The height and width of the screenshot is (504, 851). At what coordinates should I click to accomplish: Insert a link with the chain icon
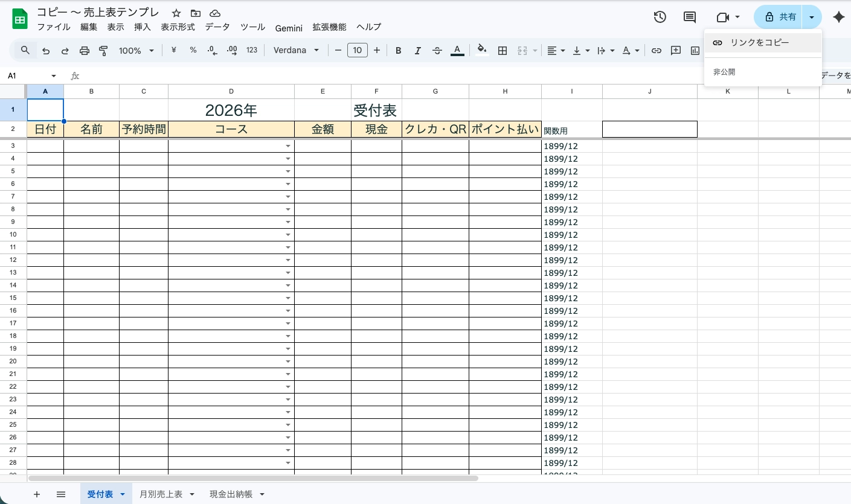657,51
